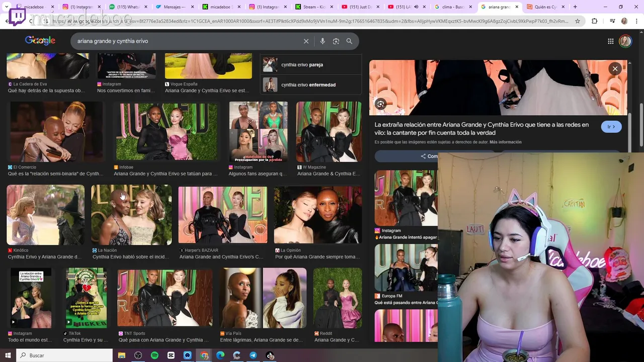The image size is (644, 362).
Task: Open the Chrome extensions puzzle icon
Action: point(594,21)
